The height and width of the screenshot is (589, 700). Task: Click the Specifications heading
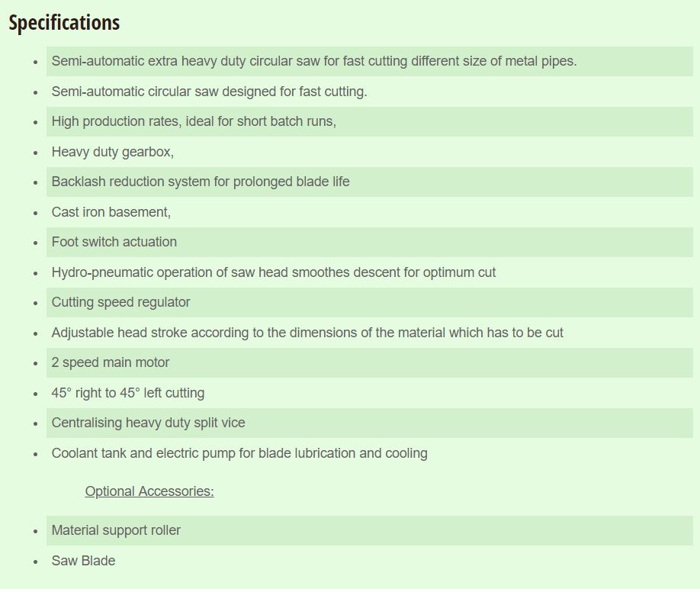pyautogui.click(x=64, y=23)
